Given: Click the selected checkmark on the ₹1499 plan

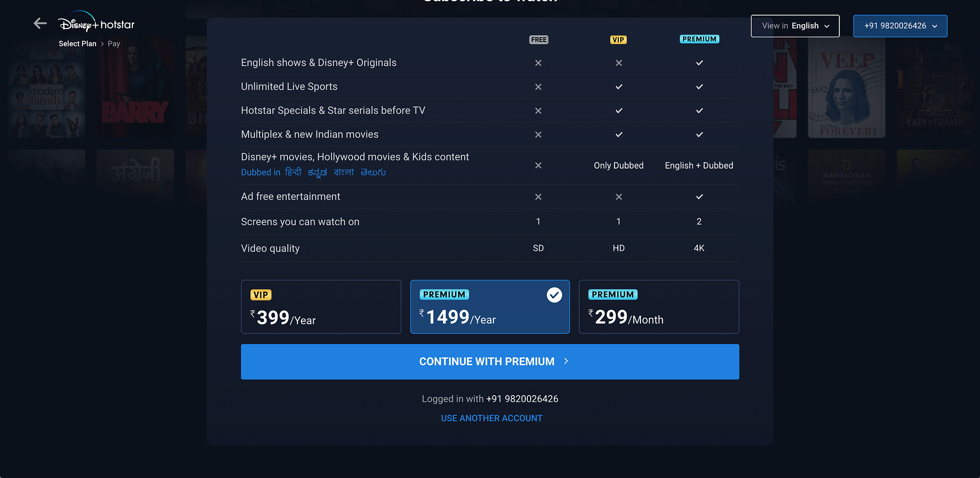Looking at the screenshot, I should [554, 295].
